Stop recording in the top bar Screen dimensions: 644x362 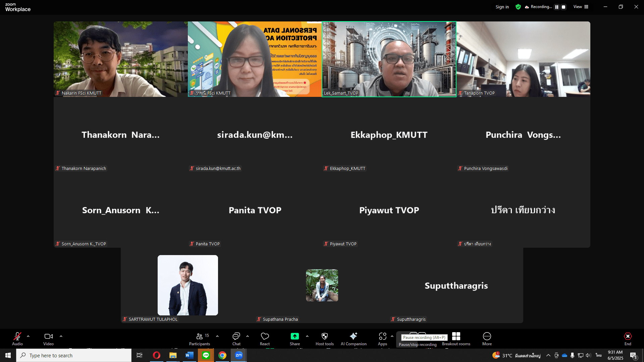point(564,7)
